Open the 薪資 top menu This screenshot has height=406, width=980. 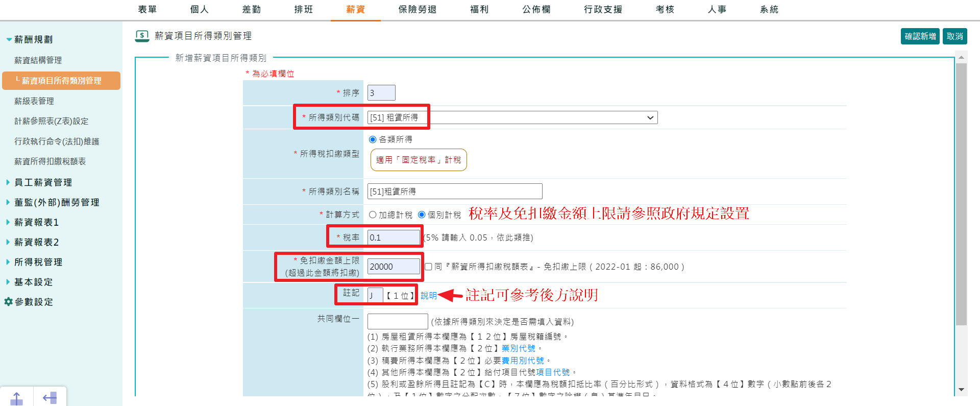pos(356,9)
